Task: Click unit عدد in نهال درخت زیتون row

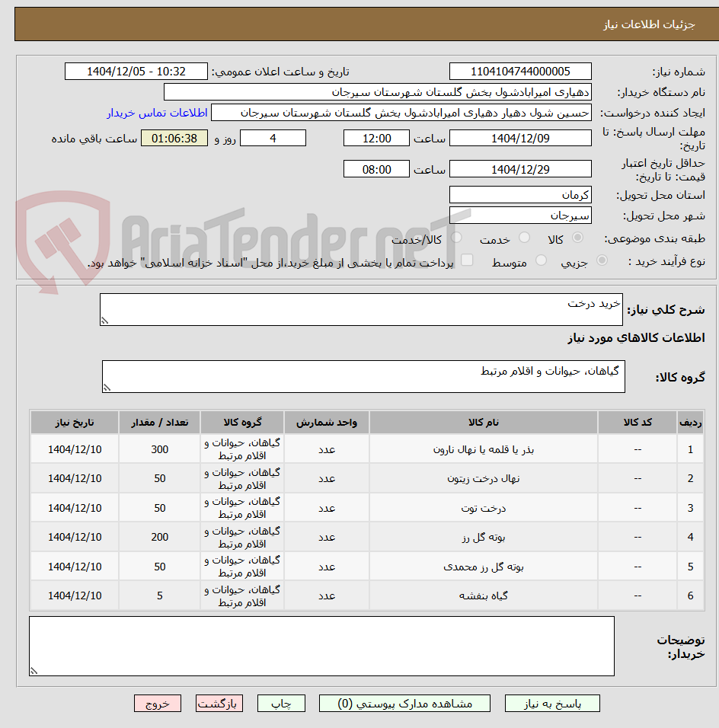Action: pos(327,478)
